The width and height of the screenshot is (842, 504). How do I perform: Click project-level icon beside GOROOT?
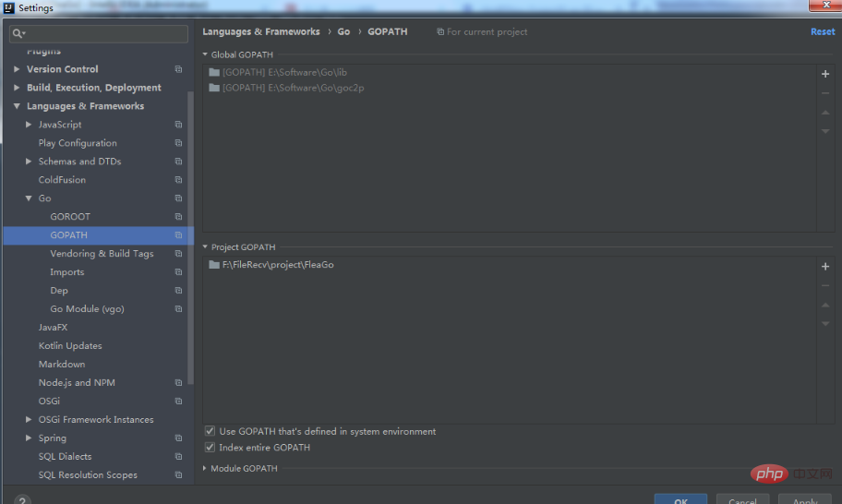(178, 217)
